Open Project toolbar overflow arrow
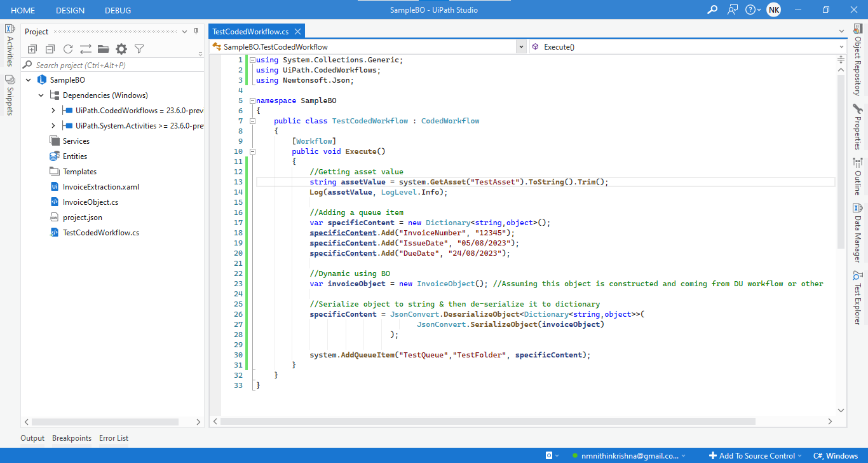Viewport: 868px width, 463px height. (x=200, y=53)
